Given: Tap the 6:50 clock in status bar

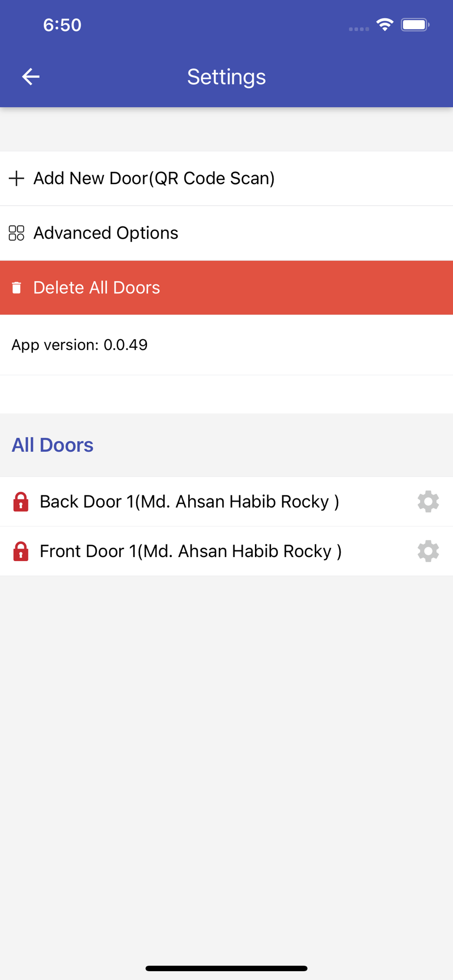Looking at the screenshot, I should pos(62,25).
